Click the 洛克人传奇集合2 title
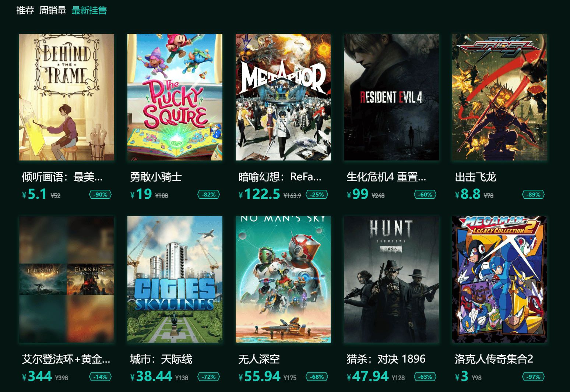This screenshot has height=392, width=570. [494, 359]
